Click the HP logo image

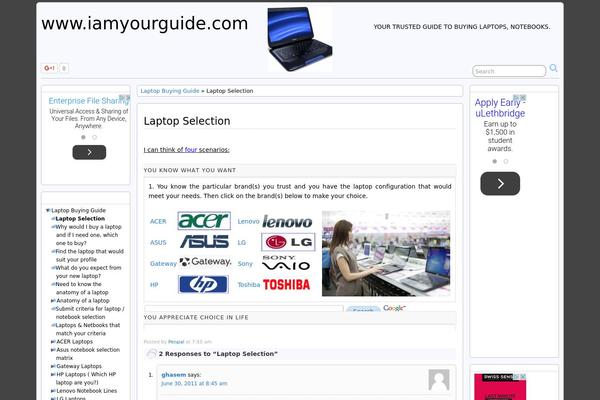(203, 284)
